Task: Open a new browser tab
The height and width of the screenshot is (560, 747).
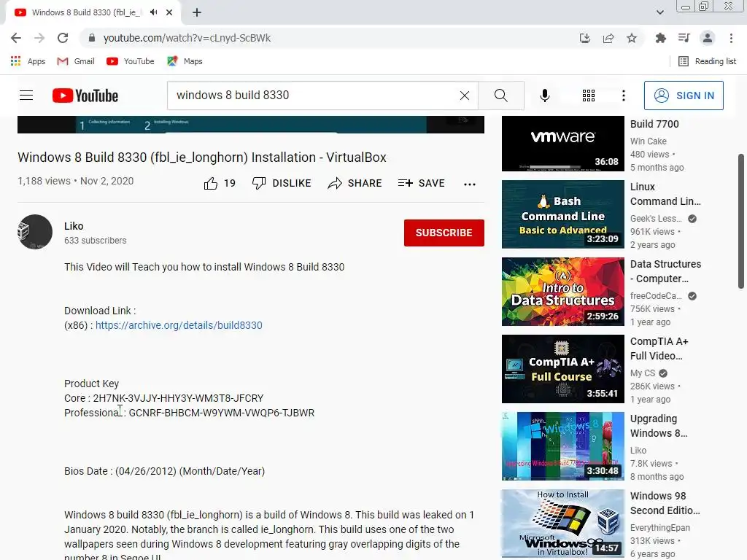Action: [197, 13]
